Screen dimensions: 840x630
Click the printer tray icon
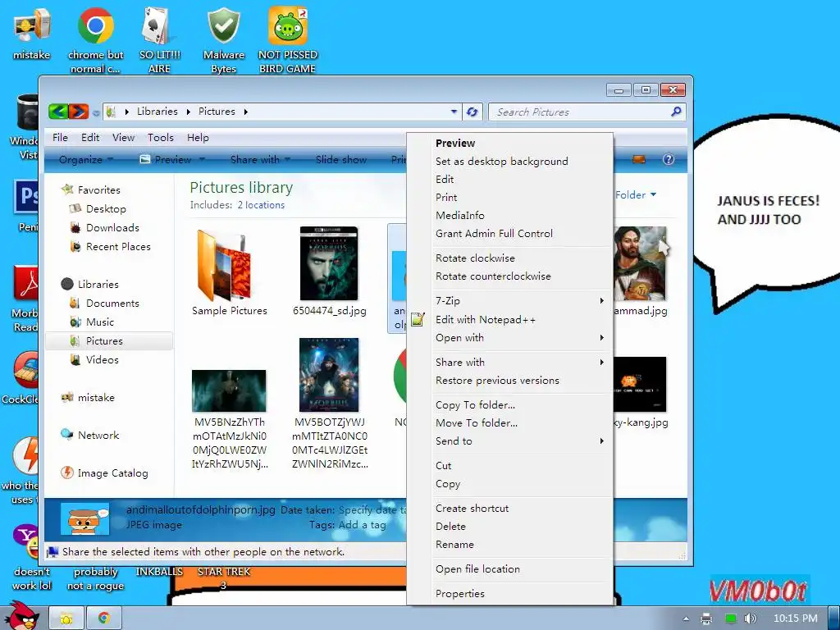coord(706,619)
